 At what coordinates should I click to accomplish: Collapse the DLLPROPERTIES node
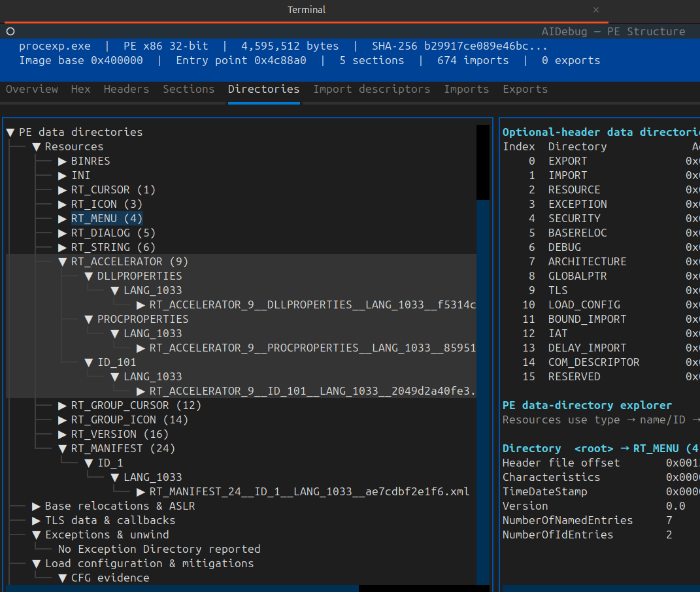click(89, 276)
